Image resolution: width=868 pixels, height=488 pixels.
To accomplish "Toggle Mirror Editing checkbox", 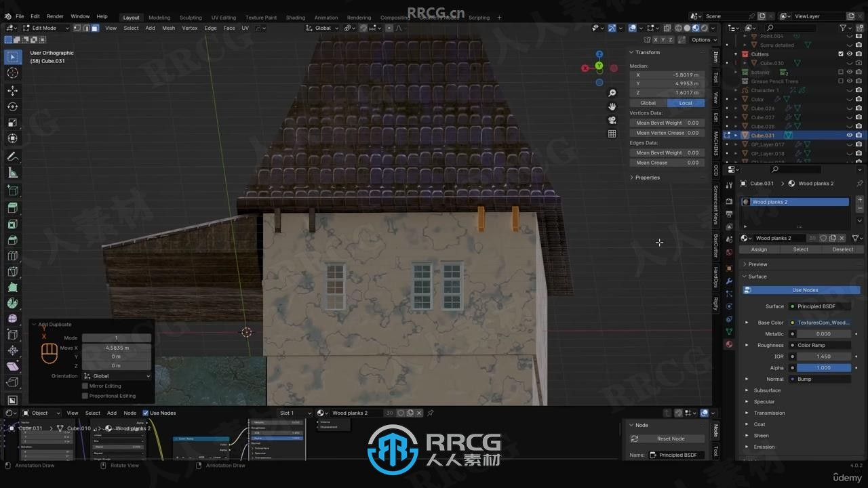I will pyautogui.click(x=85, y=386).
